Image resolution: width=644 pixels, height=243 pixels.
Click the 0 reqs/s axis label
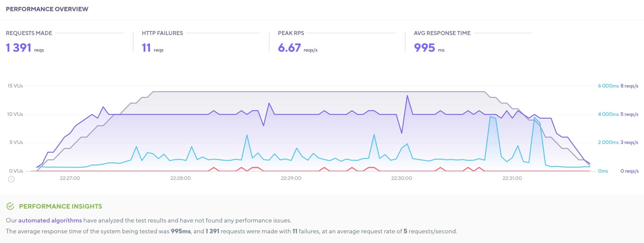pyautogui.click(x=629, y=171)
